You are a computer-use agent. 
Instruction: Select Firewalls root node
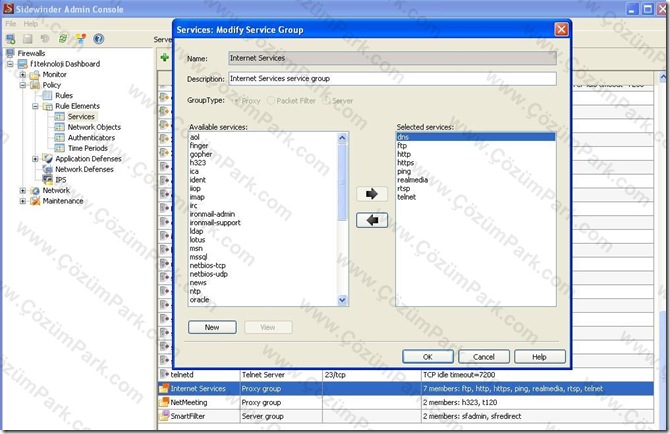point(31,53)
